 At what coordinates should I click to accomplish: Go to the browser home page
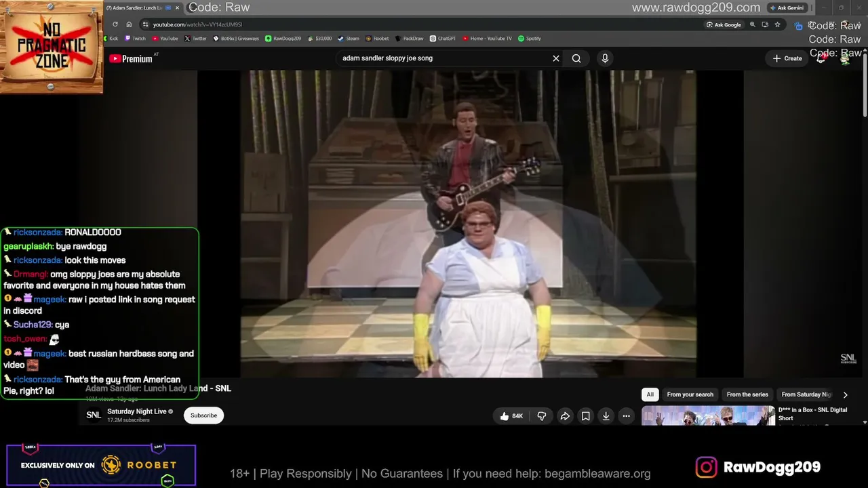[x=129, y=24]
